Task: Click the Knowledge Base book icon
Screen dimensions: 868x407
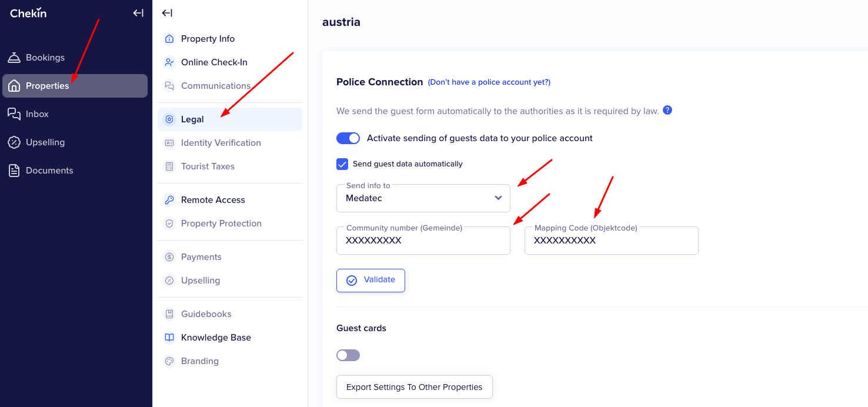Action: click(169, 338)
